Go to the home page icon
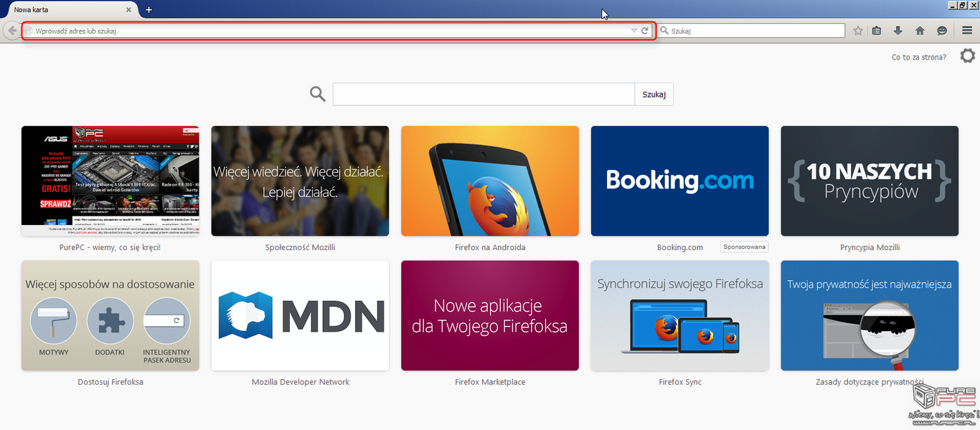Viewport: 980px width, 430px height. click(920, 31)
